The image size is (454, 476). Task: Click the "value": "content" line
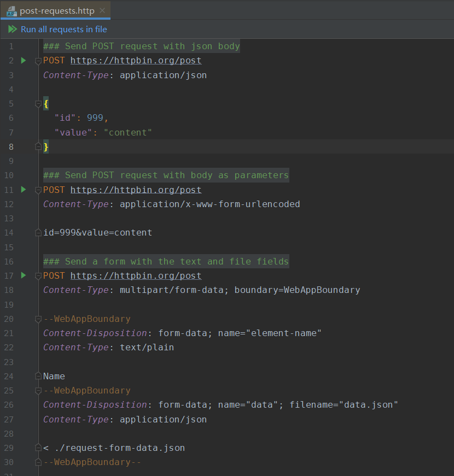[103, 132]
